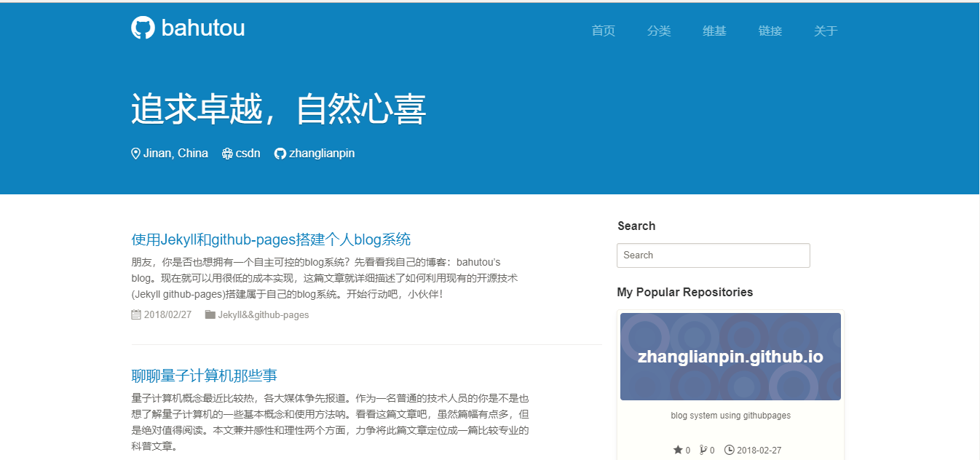Open the Jekyll和github-pages blog post title
The image size is (980, 460).
[271, 239]
